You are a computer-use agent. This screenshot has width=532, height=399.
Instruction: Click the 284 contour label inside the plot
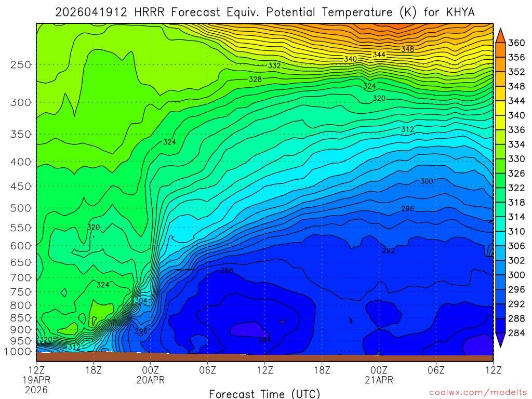264,339
